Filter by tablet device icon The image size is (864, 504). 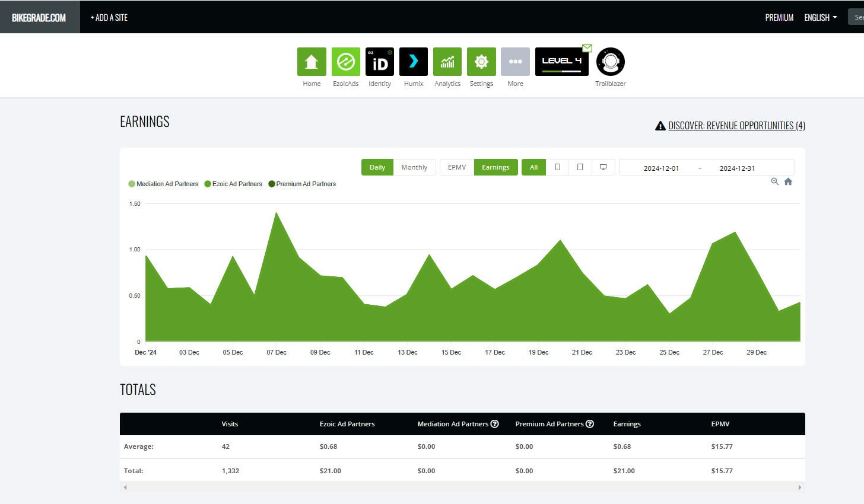tap(580, 167)
